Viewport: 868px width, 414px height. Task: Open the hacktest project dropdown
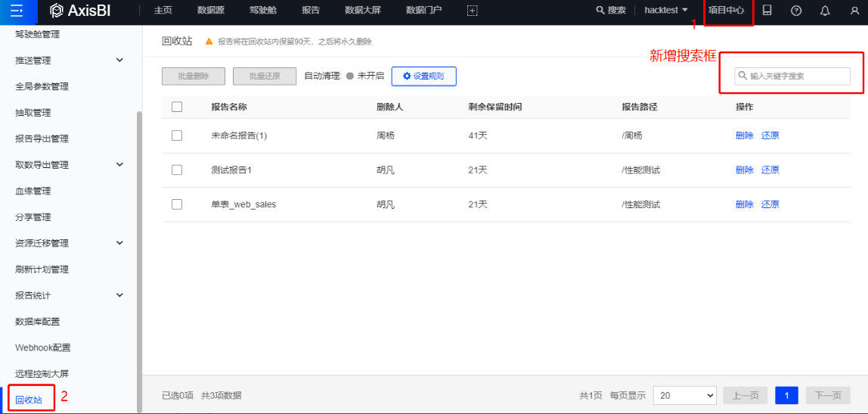tap(665, 11)
